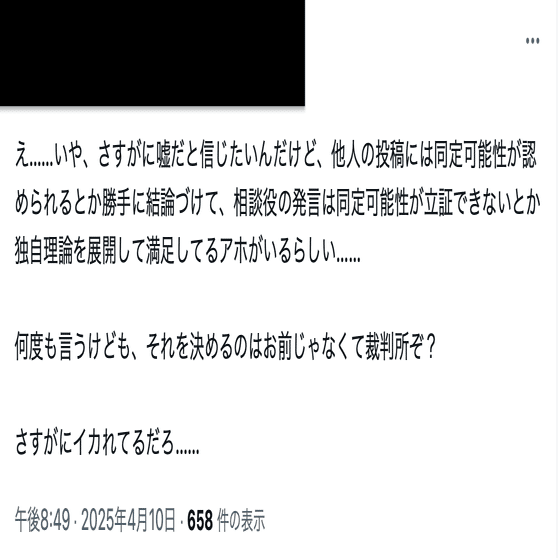Click the word 満足 in the third line
The width and height of the screenshot is (558, 558).
(160, 251)
